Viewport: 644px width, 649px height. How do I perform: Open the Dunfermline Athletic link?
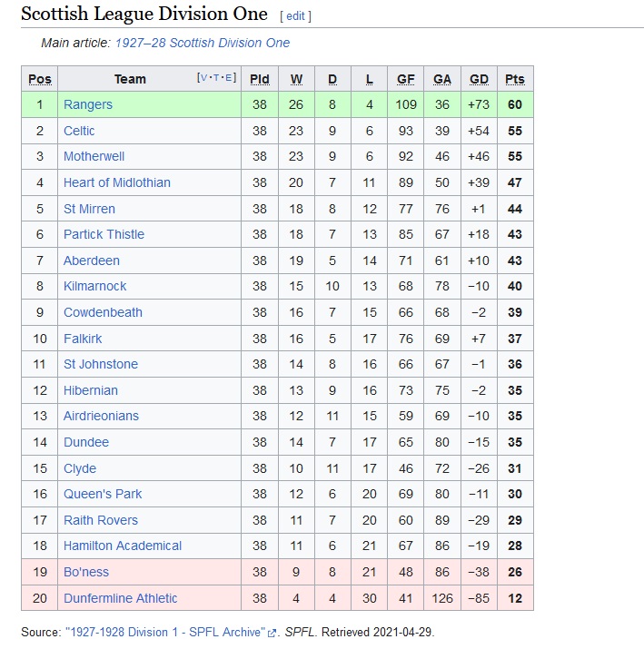[120, 598]
